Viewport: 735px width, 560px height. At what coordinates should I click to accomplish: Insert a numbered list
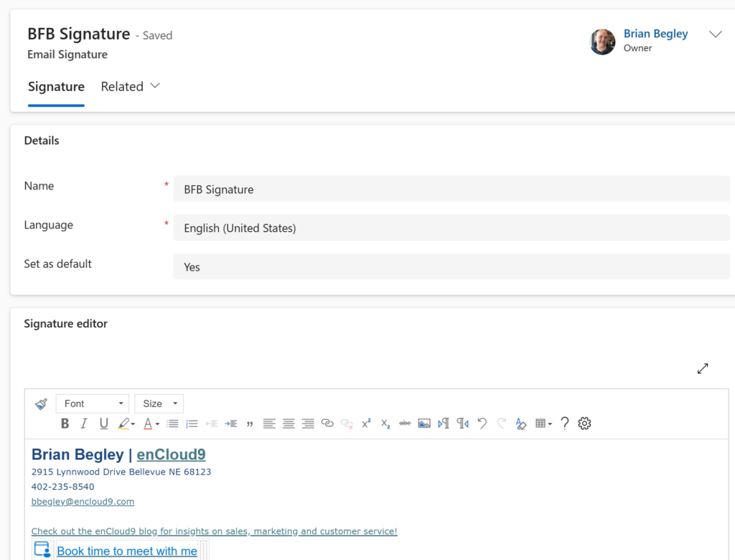(192, 424)
